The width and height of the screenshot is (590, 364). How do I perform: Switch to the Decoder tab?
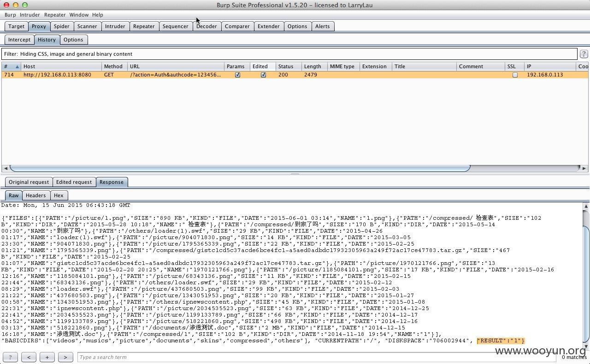click(x=206, y=26)
